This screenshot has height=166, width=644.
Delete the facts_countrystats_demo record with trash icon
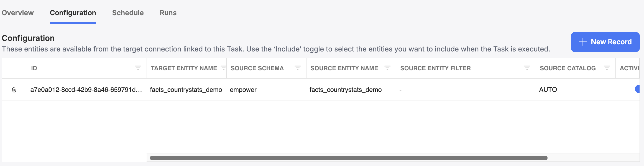14,90
